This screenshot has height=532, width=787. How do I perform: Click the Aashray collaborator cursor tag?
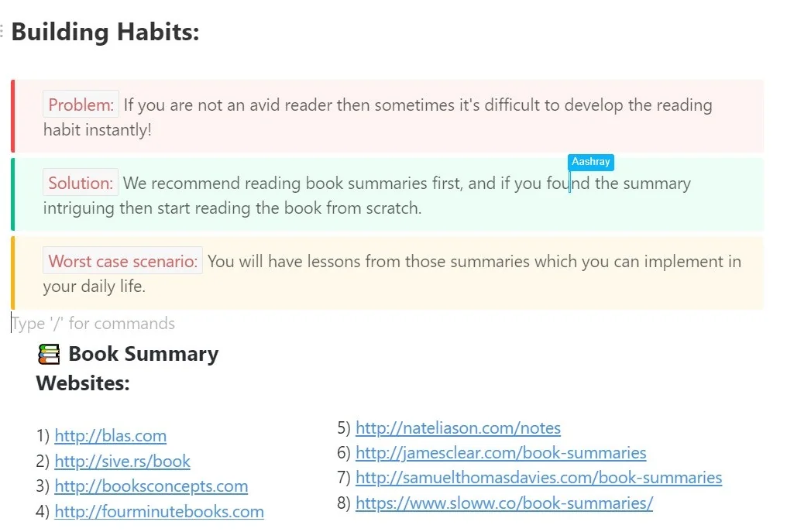pyautogui.click(x=590, y=162)
